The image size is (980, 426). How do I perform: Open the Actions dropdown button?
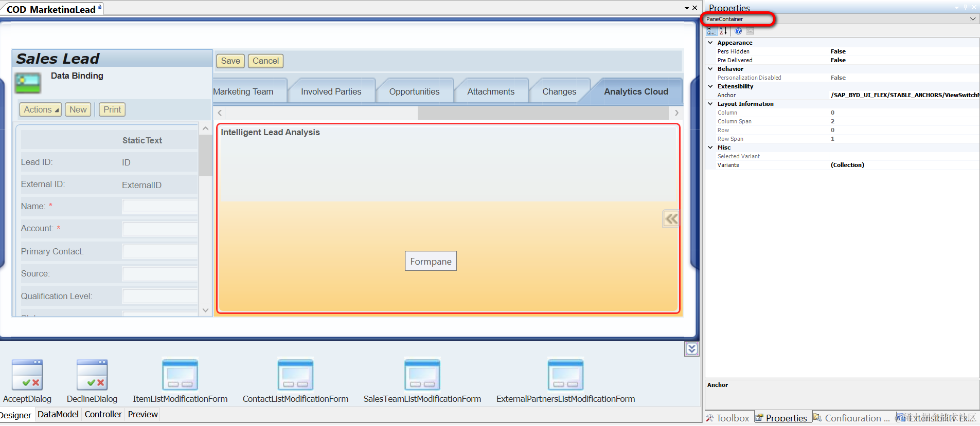[x=41, y=109]
